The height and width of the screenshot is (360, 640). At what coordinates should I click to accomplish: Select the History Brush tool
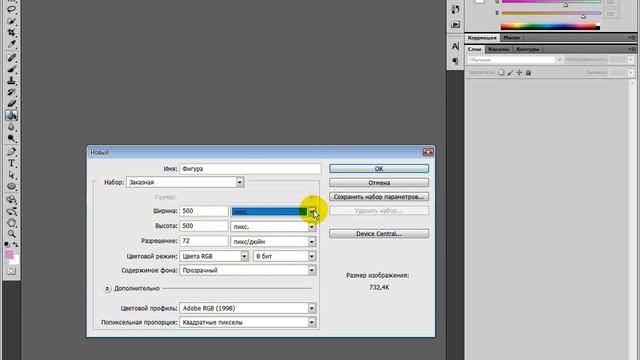click(x=11, y=92)
